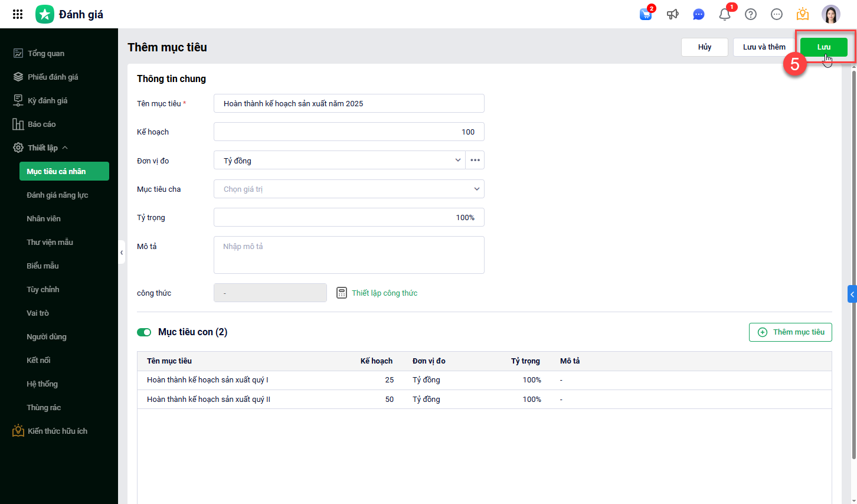Toggle the Mục tiêu con switch
Image resolution: width=857 pixels, height=504 pixels.
[144, 332]
